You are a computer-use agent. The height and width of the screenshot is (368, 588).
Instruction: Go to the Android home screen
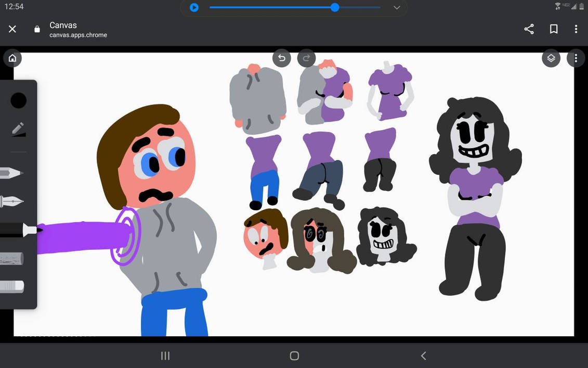pos(294,356)
